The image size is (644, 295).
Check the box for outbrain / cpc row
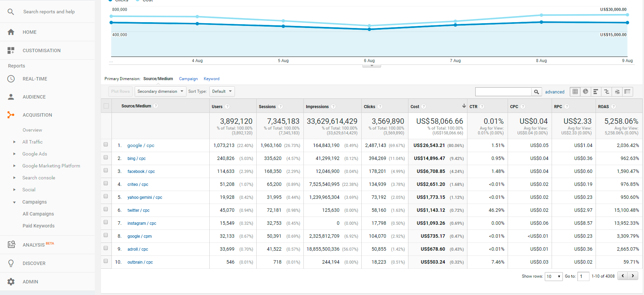pos(106,261)
